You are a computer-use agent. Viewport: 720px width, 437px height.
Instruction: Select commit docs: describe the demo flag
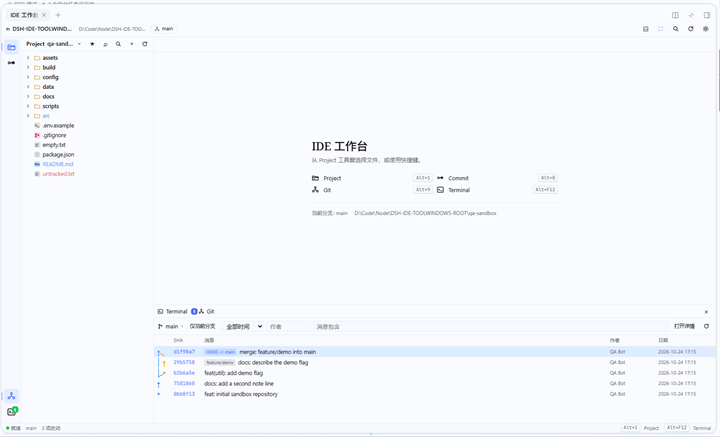click(x=435, y=363)
